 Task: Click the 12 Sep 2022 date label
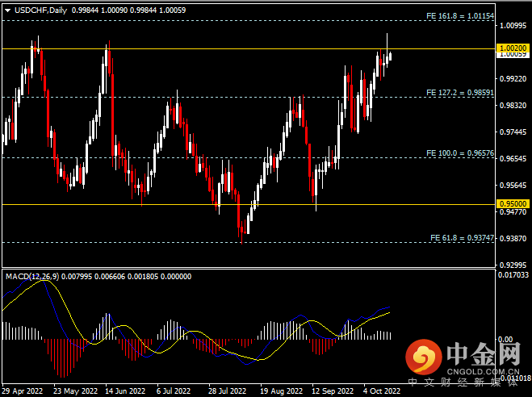tap(333, 391)
